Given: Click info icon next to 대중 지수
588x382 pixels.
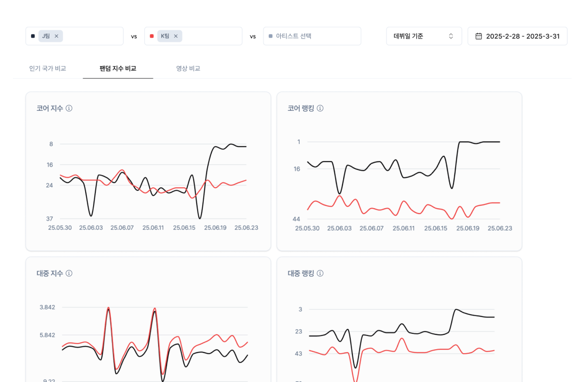Looking at the screenshot, I should coord(69,273).
